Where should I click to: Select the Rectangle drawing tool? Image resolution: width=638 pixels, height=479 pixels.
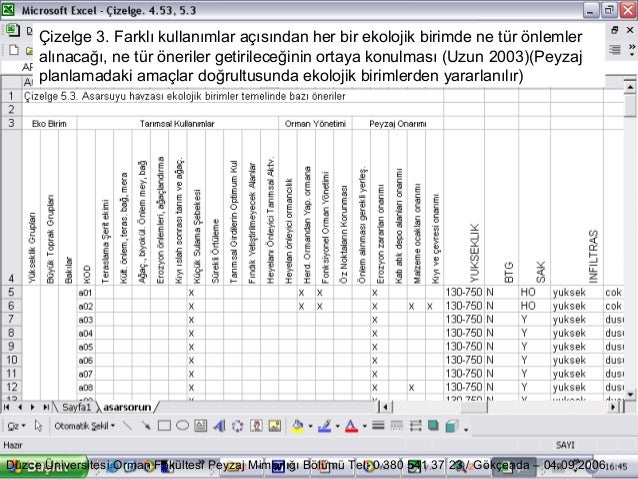(164, 426)
